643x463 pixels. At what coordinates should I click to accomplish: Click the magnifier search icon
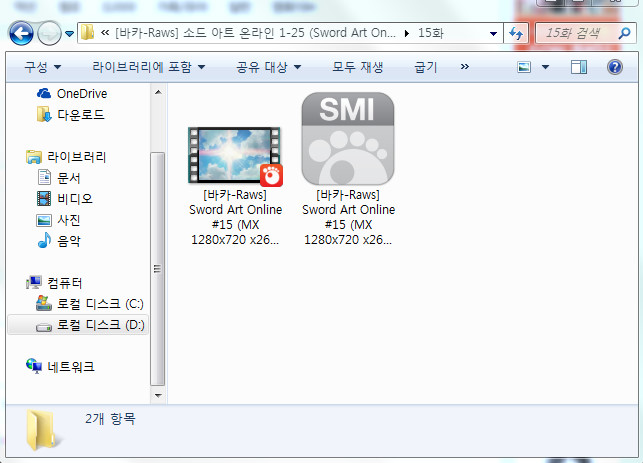pyautogui.click(x=625, y=33)
